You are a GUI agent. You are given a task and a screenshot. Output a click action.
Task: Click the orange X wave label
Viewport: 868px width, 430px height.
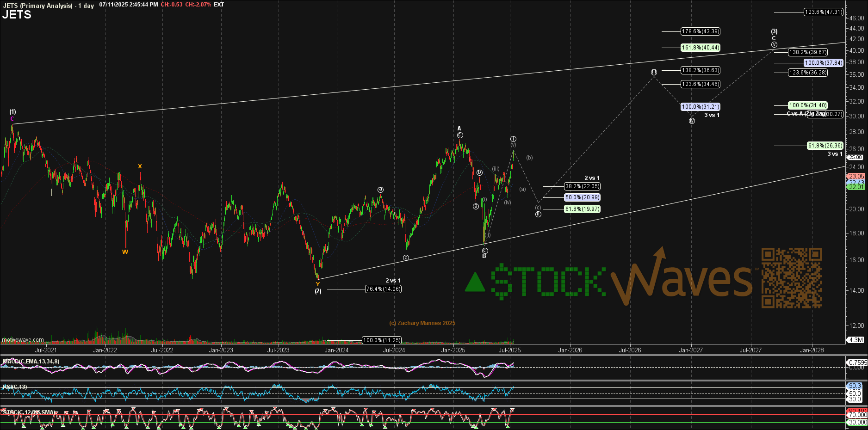click(140, 166)
